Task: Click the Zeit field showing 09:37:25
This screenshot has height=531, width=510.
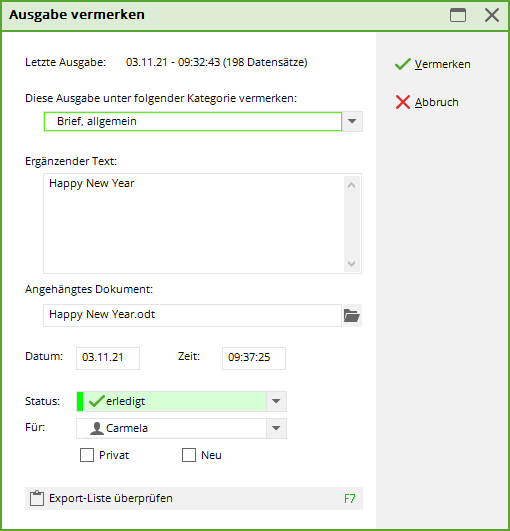Action: (x=254, y=358)
